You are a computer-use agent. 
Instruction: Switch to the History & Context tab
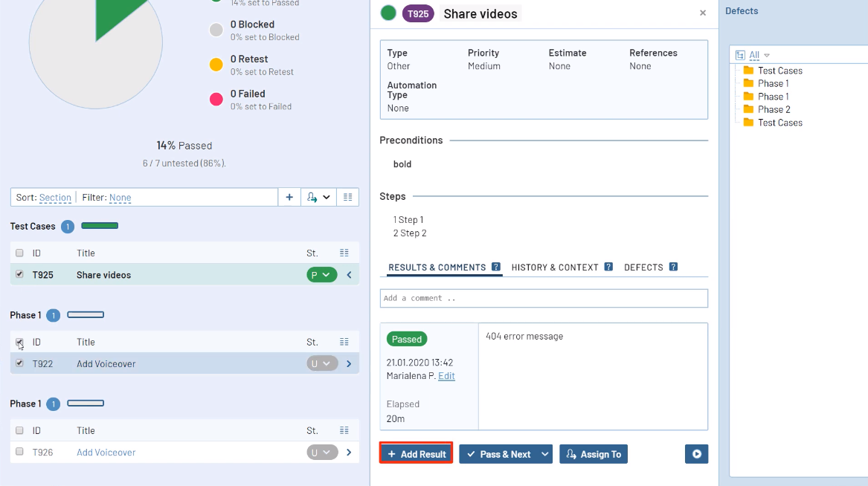pos(555,267)
